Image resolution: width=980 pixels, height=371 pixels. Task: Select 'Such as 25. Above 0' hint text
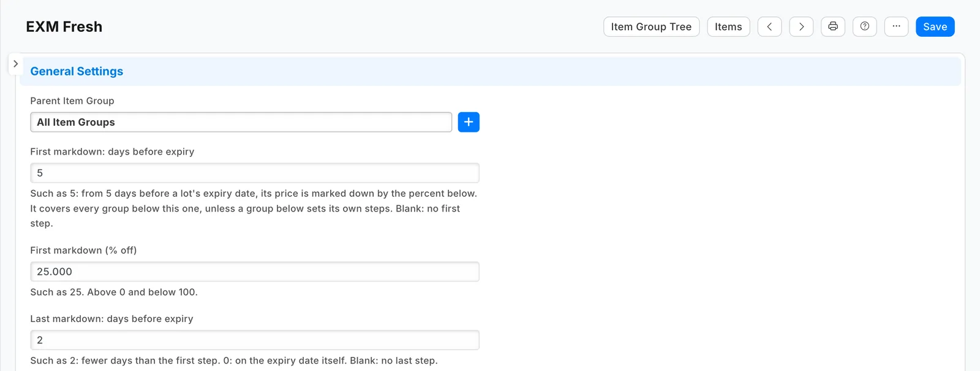pyautogui.click(x=114, y=292)
